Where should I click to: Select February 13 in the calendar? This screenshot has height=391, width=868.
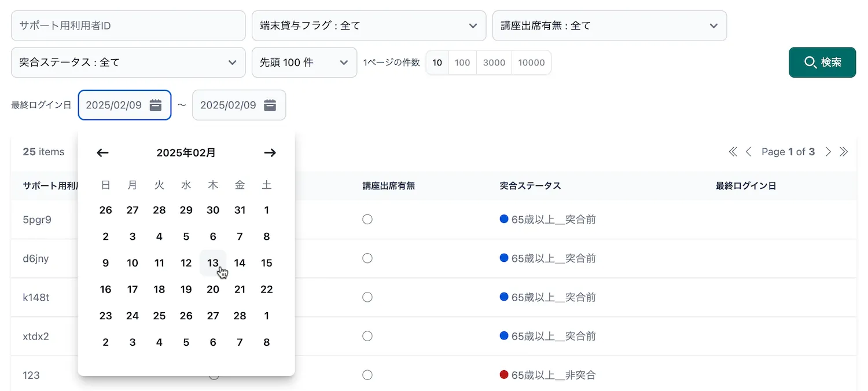tap(213, 262)
